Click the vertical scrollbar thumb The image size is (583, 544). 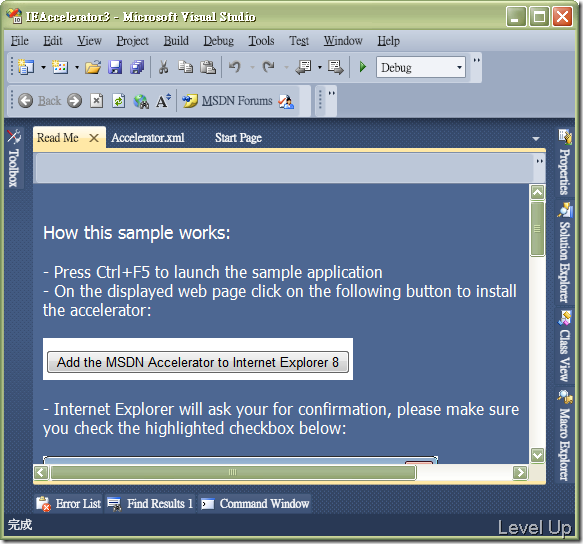537,229
